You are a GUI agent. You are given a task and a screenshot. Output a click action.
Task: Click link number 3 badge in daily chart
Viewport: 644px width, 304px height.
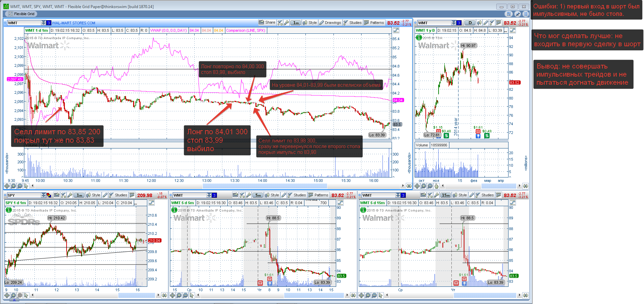pos(459,23)
